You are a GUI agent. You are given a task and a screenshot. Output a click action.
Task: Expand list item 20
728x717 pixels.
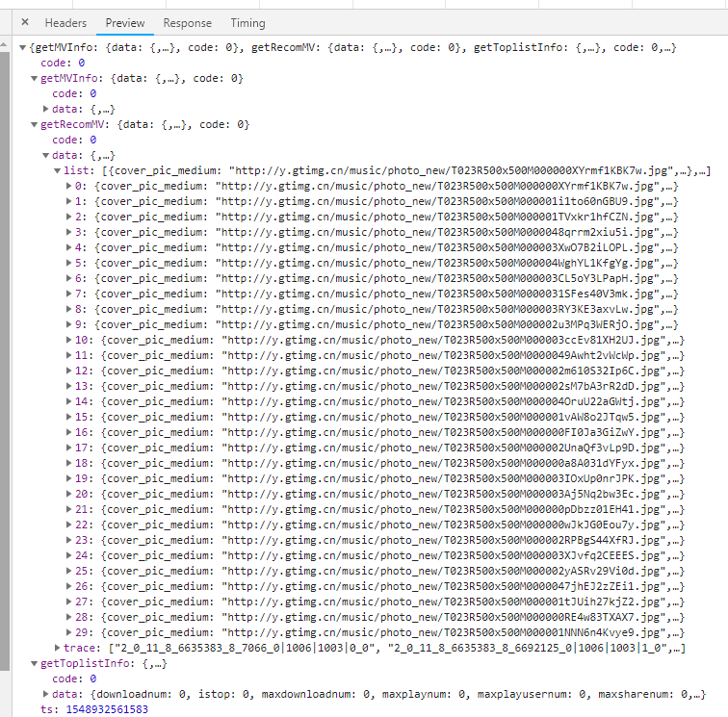tap(68, 494)
